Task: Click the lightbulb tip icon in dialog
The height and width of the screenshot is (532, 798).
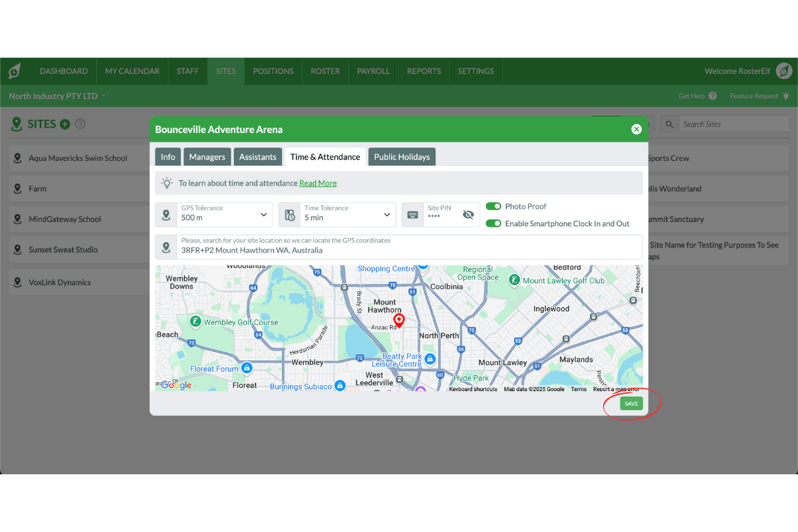Action: (x=167, y=183)
